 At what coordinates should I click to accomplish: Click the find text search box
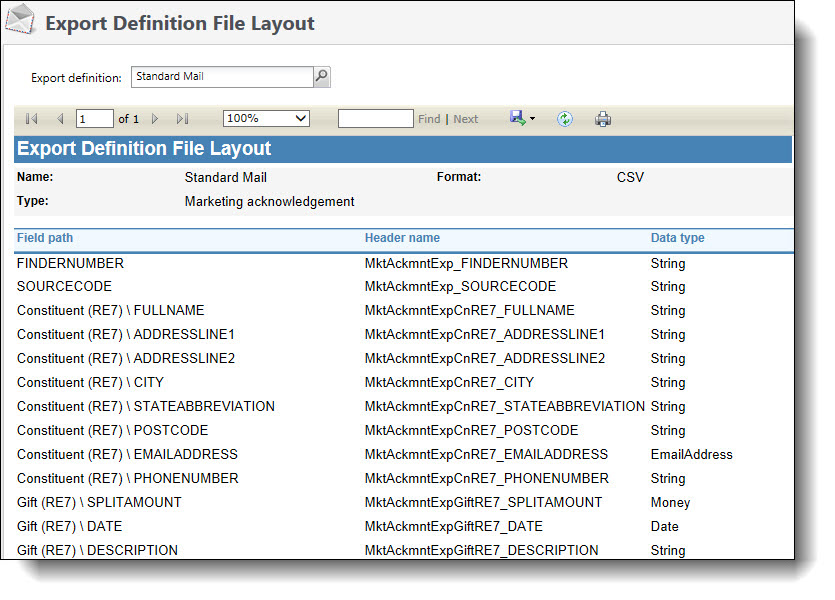click(375, 119)
